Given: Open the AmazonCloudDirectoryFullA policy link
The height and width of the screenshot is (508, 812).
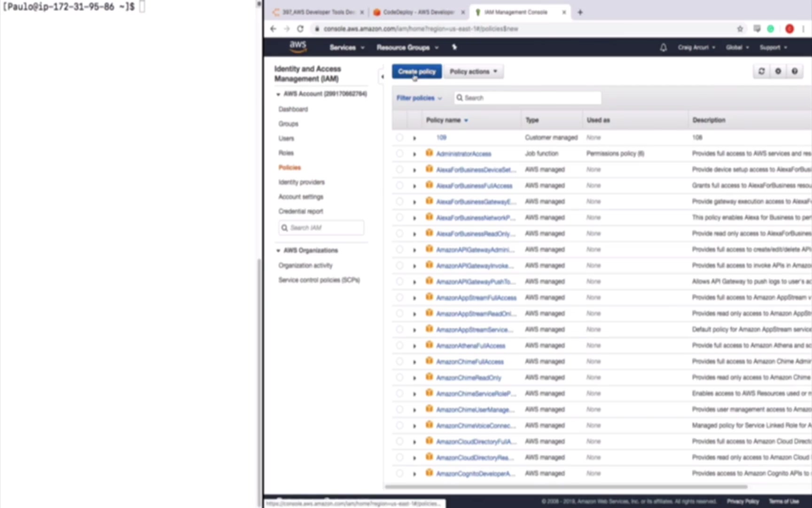Looking at the screenshot, I should click(476, 441).
